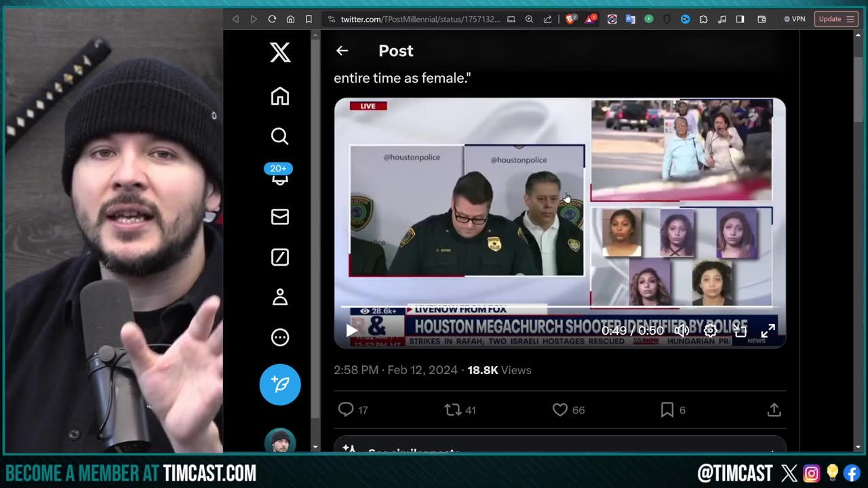Open replies showing 17 comments
This screenshot has width=868, height=488.
[x=353, y=410]
